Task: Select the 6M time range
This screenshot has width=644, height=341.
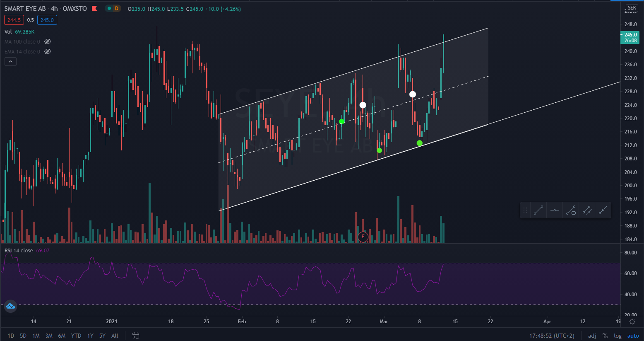Action: click(62, 336)
